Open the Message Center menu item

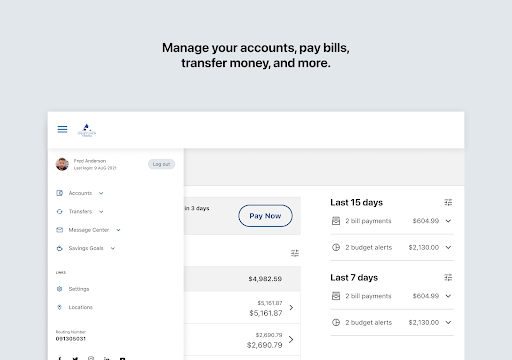(x=89, y=230)
